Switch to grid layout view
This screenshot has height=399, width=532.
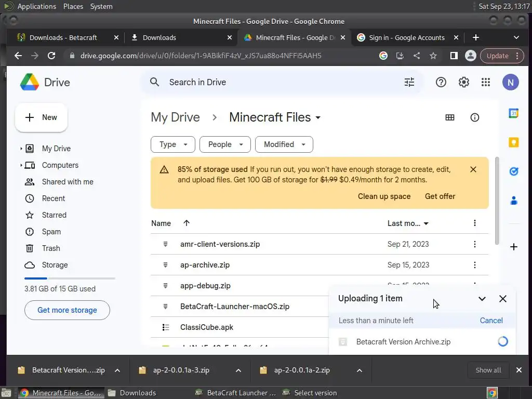point(449,117)
